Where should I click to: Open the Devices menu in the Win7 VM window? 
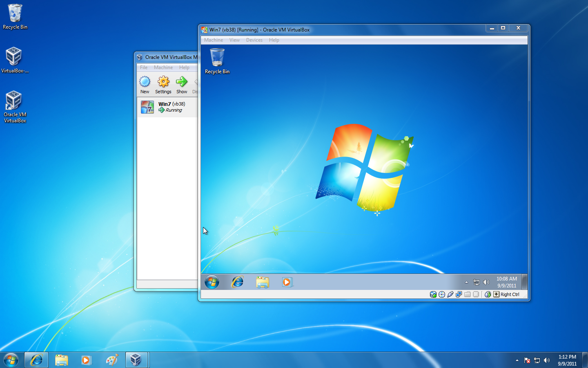(254, 40)
